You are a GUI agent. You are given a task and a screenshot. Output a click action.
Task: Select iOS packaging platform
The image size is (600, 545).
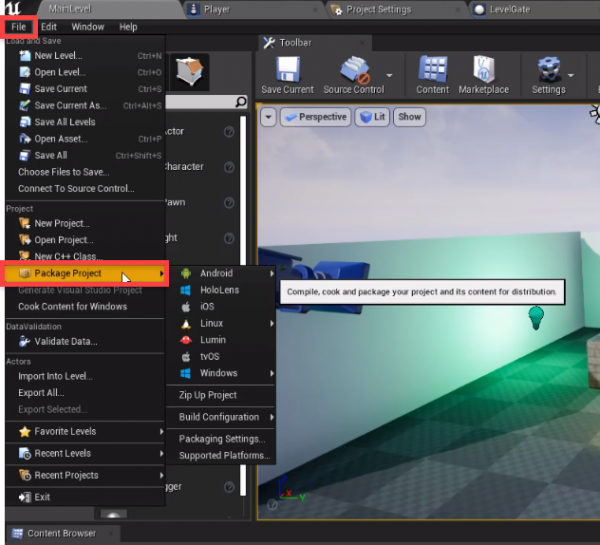click(x=221, y=307)
